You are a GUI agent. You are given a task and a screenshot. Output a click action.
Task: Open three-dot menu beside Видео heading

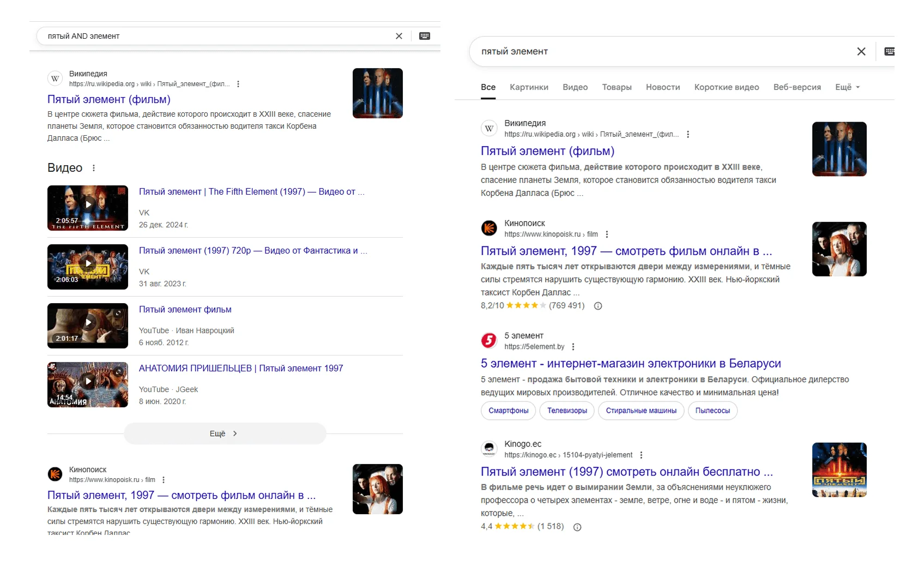[x=94, y=168]
